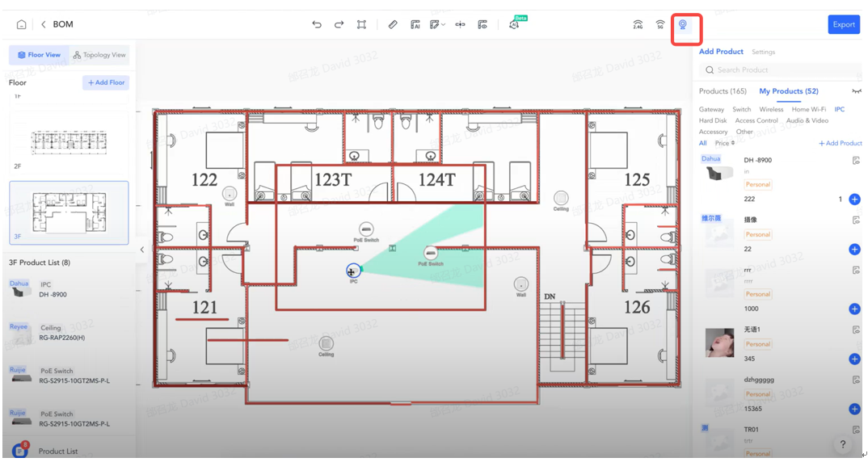The height and width of the screenshot is (462, 868).
Task: Sort products by Price
Action: click(x=724, y=143)
